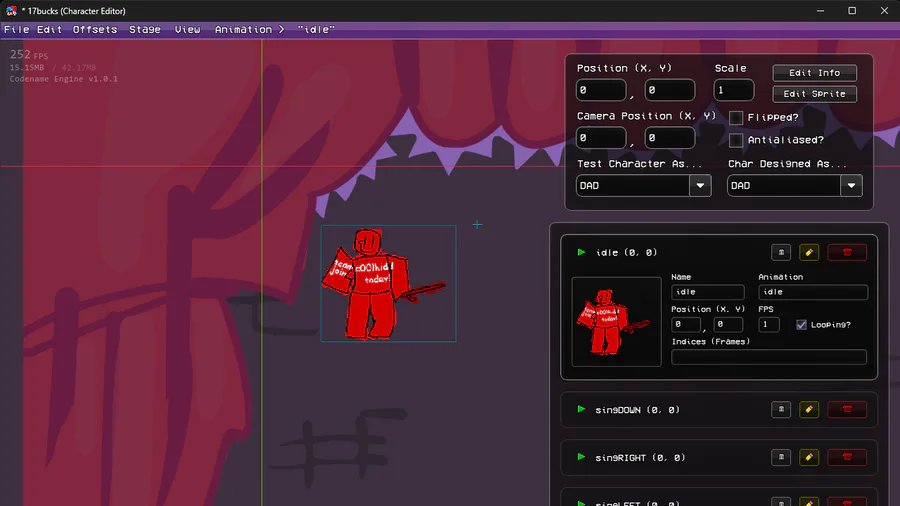Minimize the 17bucks Character Editor window
900x506 pixels.
pyautogui.click(x=820, y=11)
